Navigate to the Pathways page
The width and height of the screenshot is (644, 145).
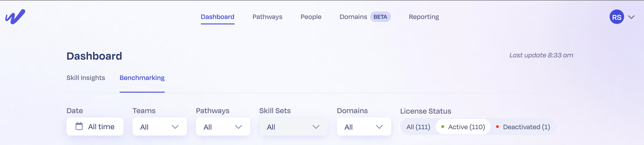click(x=267, y=17)
